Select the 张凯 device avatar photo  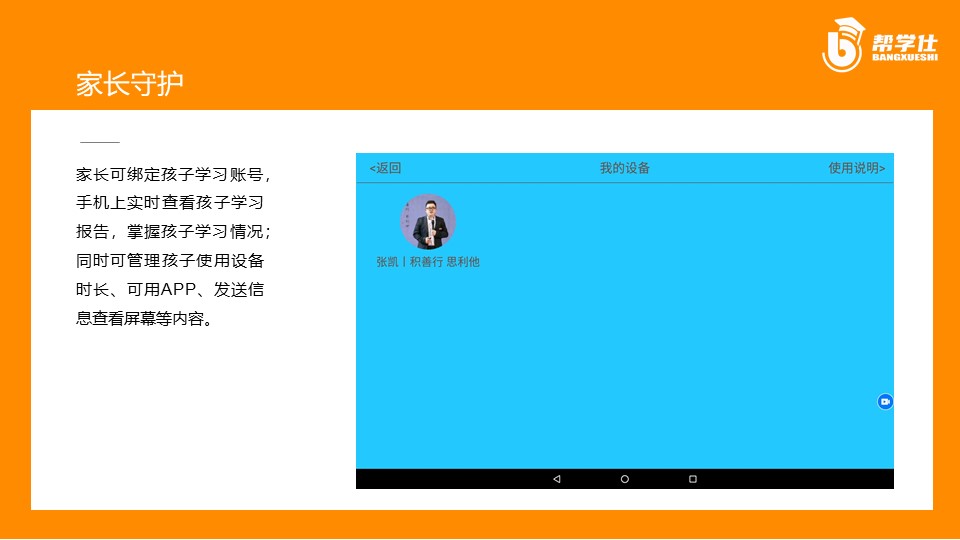point(428,222)
